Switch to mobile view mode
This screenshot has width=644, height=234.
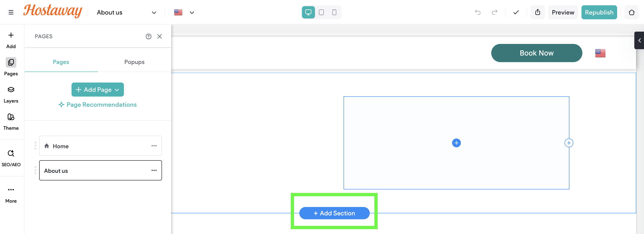pos(334,12)
